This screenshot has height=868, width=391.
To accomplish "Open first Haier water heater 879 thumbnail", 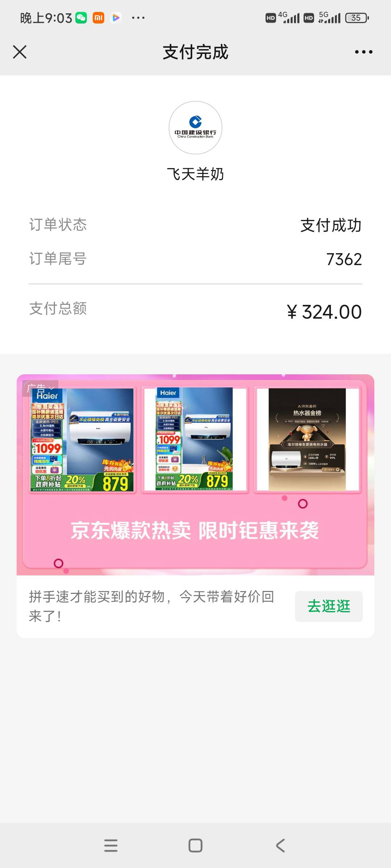I will click(83, 439).
